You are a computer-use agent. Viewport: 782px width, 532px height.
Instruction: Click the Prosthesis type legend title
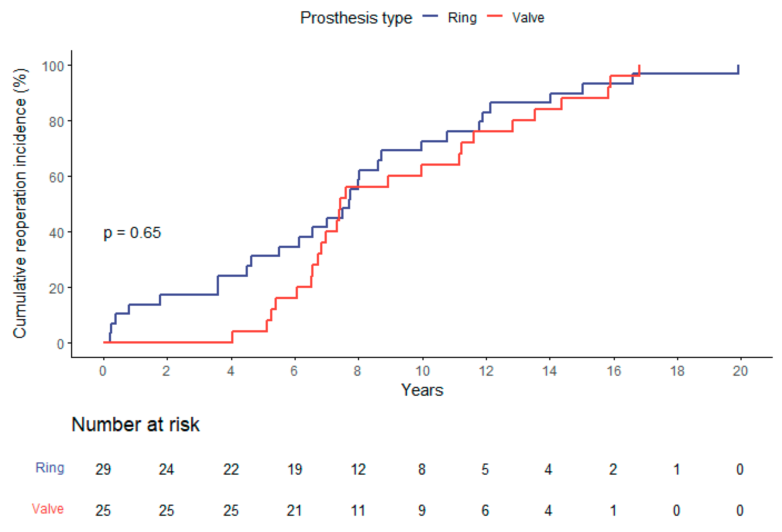pyautogui.click(x=356, y=18)
